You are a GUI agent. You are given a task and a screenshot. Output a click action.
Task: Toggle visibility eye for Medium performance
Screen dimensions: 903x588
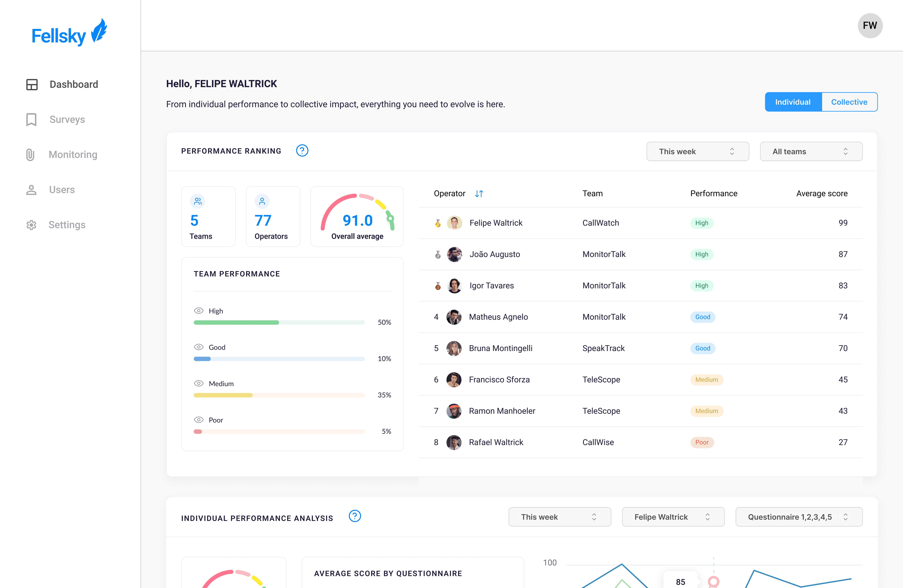[x=198, y=383]
